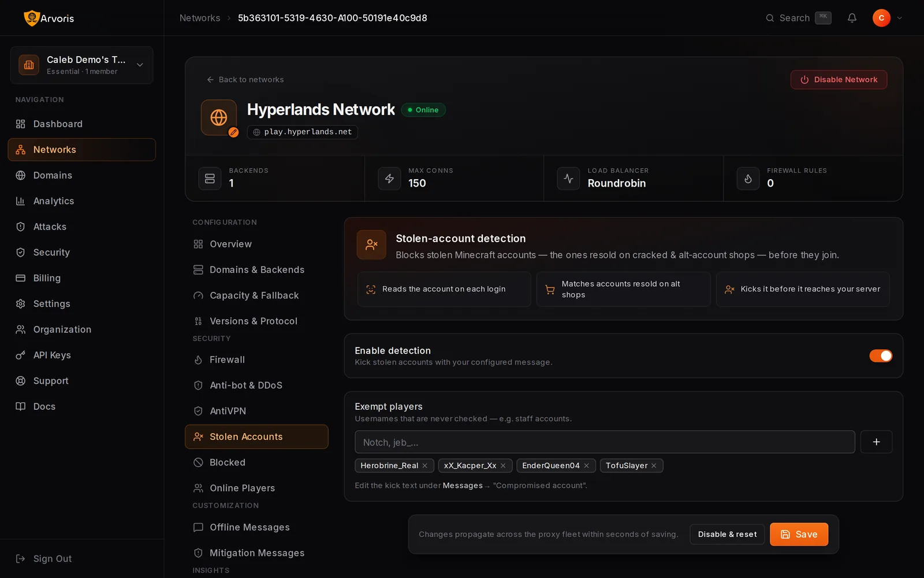Remove EnderQueen04 from the exempt list
This screenshot has width=924, height=578.
(x=586, y=466)
